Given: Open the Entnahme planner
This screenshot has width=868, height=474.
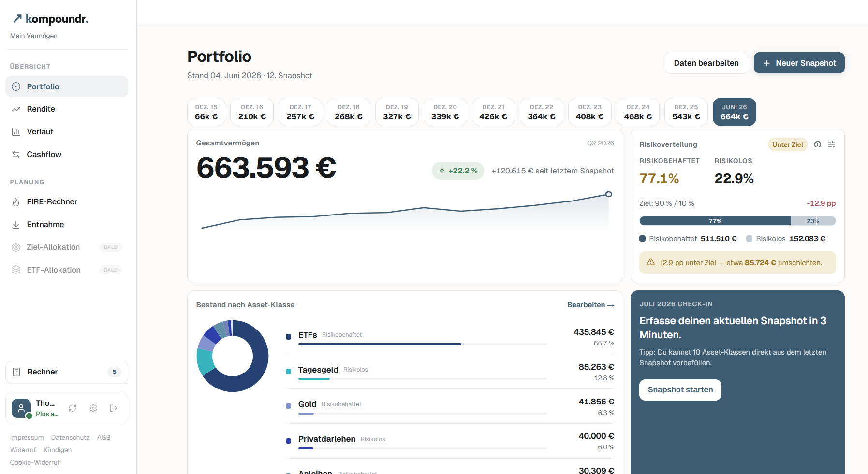Looking at the screenshot, I should (67, 225).
